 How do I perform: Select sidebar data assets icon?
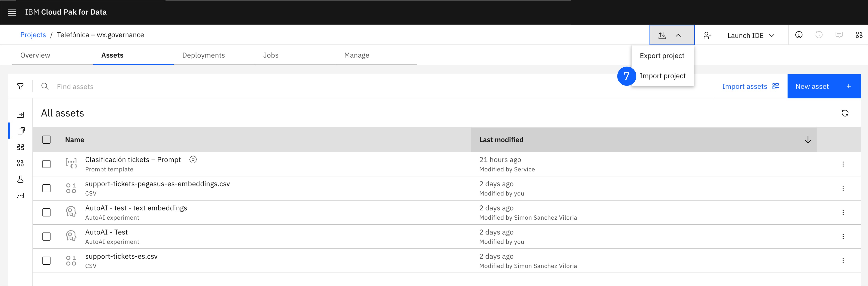point(20,163)
